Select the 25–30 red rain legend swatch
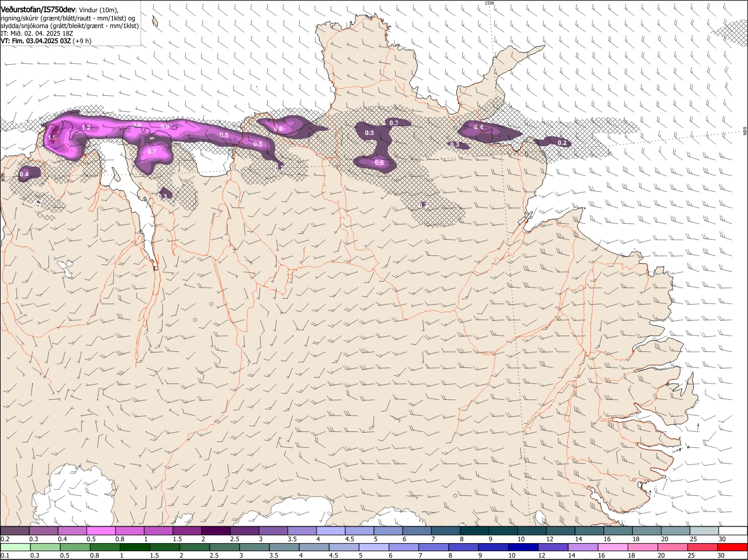This screenshot has height=560, width=748. tap(704, 547)
